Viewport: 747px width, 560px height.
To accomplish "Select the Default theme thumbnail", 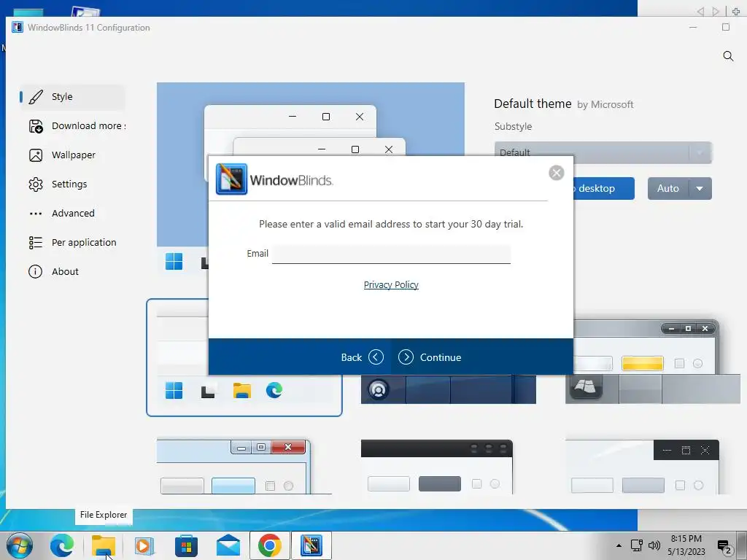I will [x=244, y=357].
